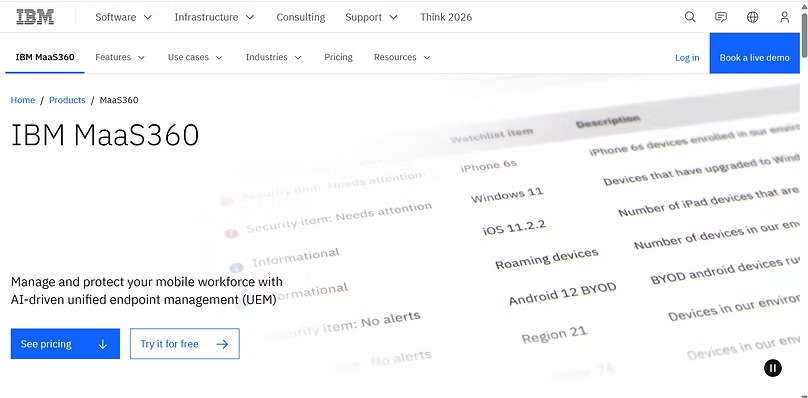The width and height of the screenshot is (808, 398).
Task: Expand the Software menu
Action: coord(124,17)
